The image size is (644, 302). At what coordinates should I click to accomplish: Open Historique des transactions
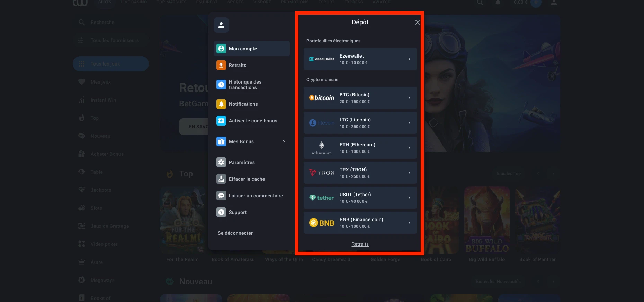(251, 85)
